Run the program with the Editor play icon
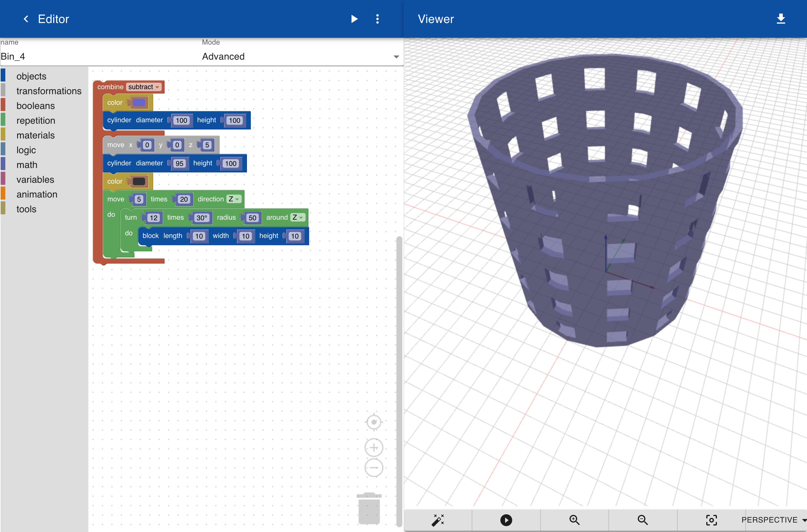This screenshot has height=532, width=807. [x=354, y=19]
